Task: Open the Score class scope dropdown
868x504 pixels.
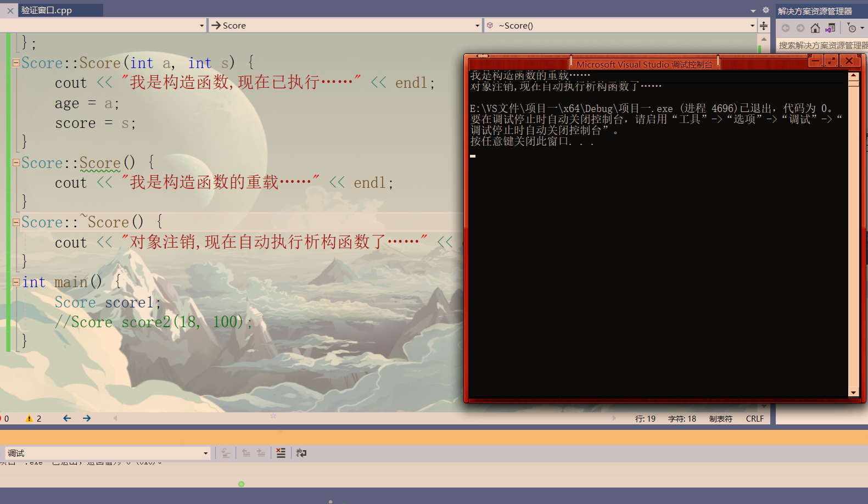Action: coord(345,26)
